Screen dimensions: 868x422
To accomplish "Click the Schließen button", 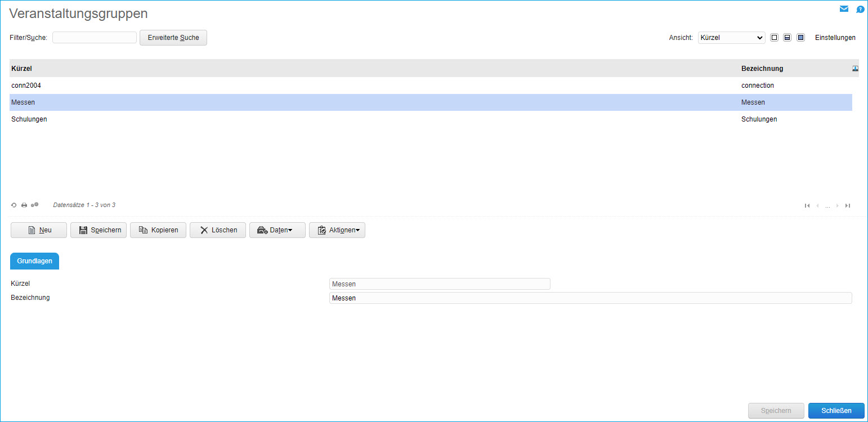I will tap(836, 411).
